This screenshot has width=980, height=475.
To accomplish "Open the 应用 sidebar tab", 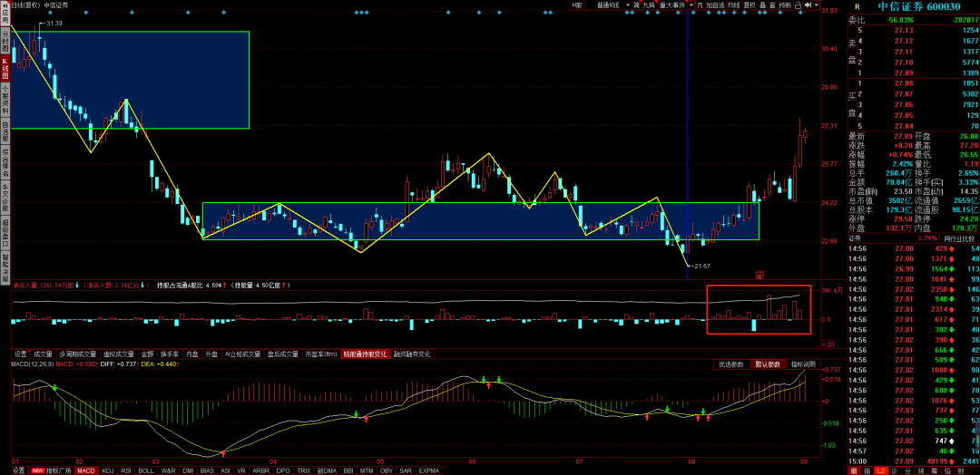I will 5,12.
